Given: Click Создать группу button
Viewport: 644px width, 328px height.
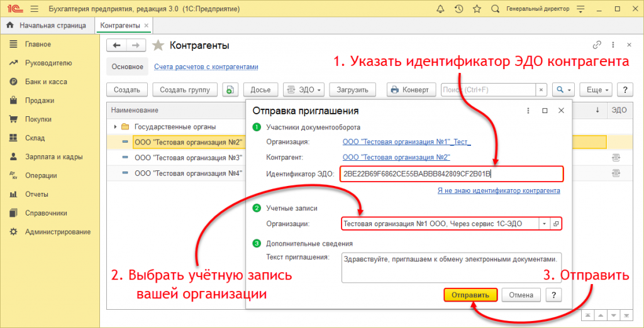Looking at the screenshot, I should (x=185, y=89).
